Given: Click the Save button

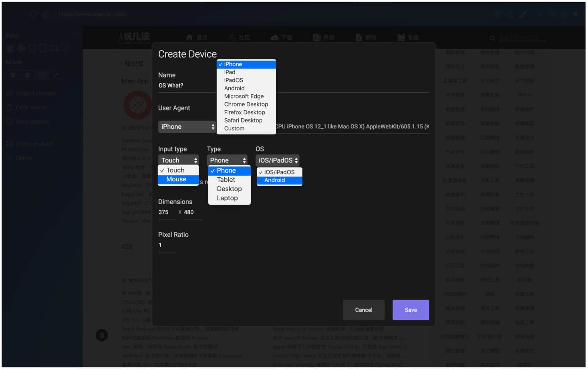Looking at the screenshot, I should pyautogui.click(x=411, y=310).
